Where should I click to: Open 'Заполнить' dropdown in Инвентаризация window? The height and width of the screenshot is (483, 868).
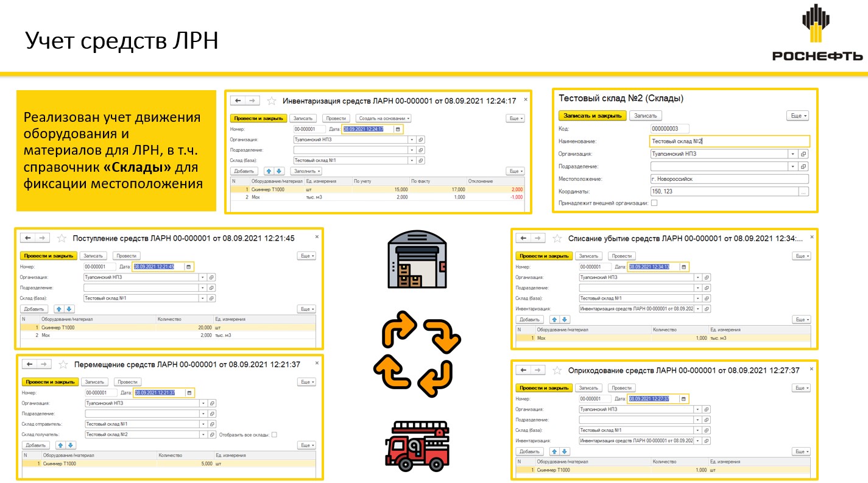[x=306, y=171]
